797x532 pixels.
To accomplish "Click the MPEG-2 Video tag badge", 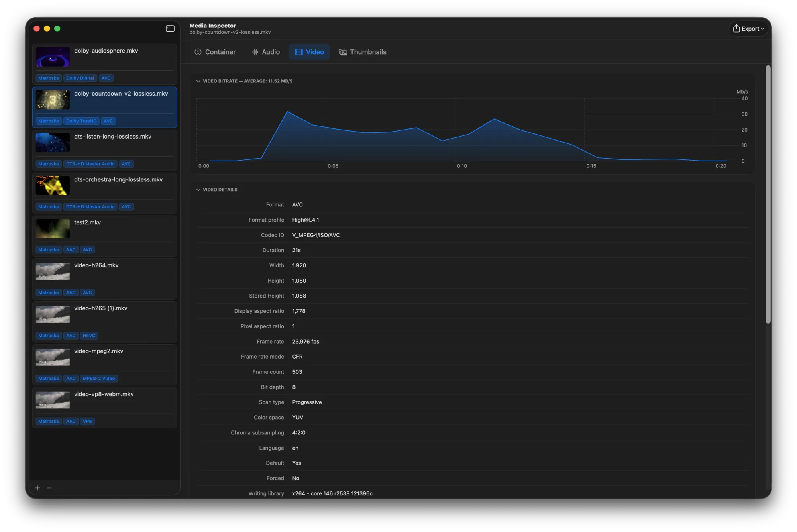I will click(99, 379).
